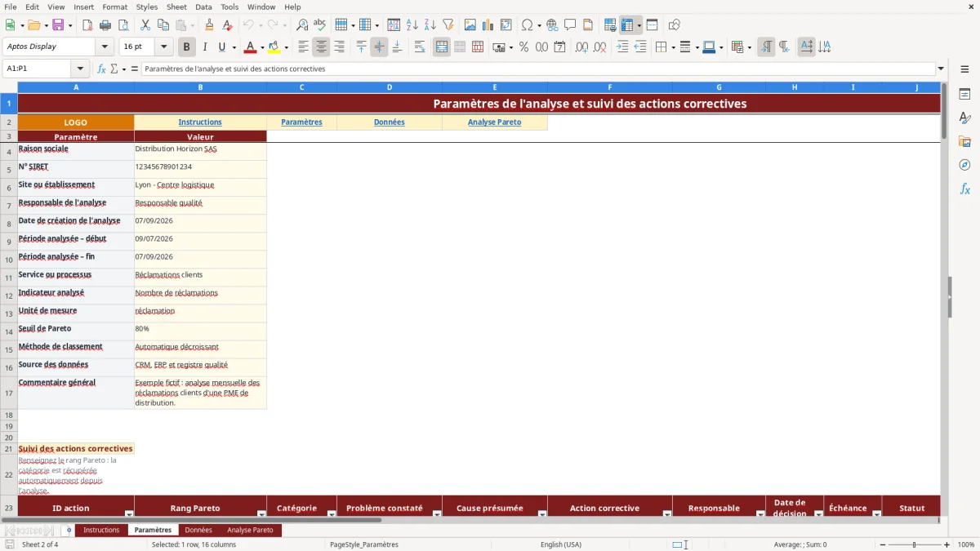Click the Increase Indent icon

pos(622,47)
